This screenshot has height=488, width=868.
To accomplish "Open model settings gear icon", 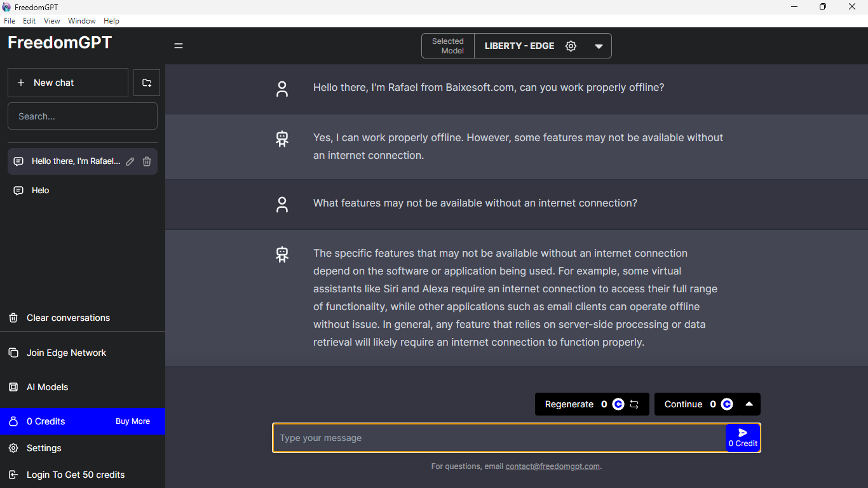I will (x=571, y=46).
